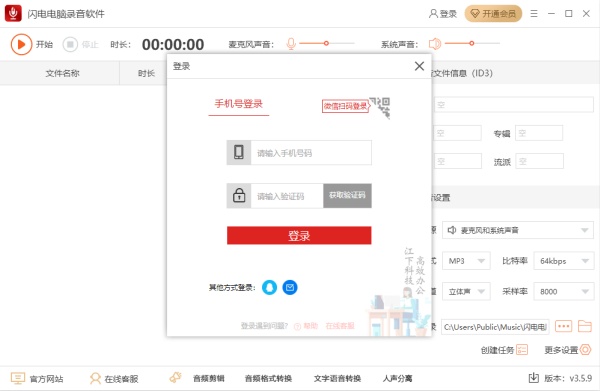Screen dimensions: 600x391
Task: Open the 帮助 link in login dialog
Action: coord(307,326)
